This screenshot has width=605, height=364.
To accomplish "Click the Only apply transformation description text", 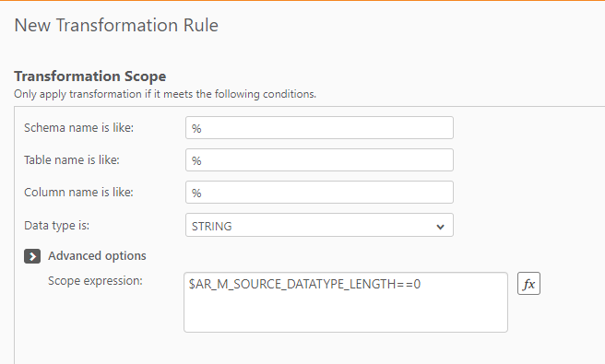I will 165,94.
